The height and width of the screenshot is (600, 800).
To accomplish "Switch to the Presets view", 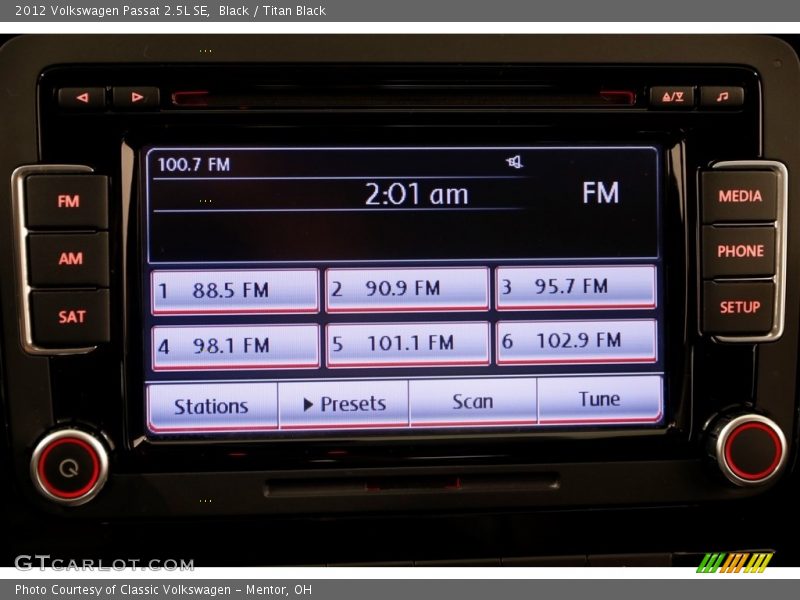I will coord(343,405).
